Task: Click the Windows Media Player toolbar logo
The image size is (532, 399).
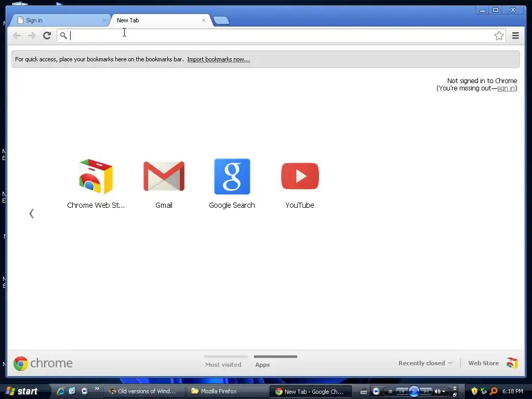Action: point(376,391)
